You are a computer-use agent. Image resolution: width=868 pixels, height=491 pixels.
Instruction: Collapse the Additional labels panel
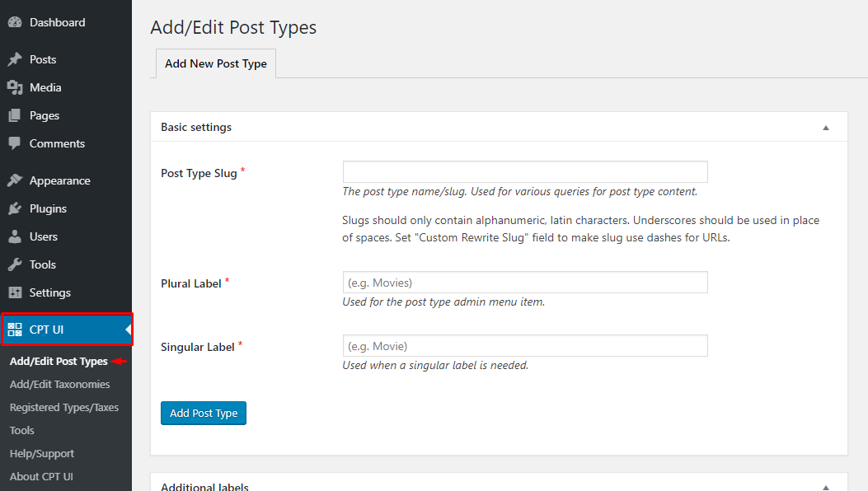(826, 486)
